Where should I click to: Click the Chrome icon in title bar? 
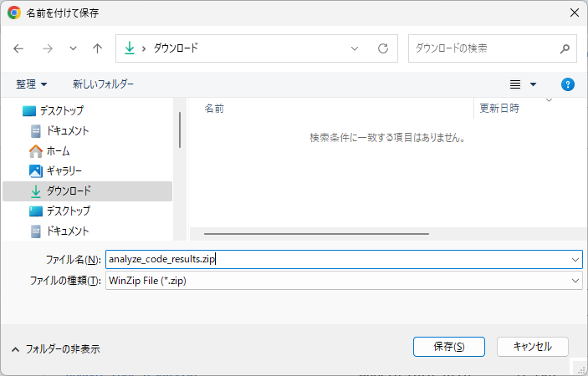14,13
